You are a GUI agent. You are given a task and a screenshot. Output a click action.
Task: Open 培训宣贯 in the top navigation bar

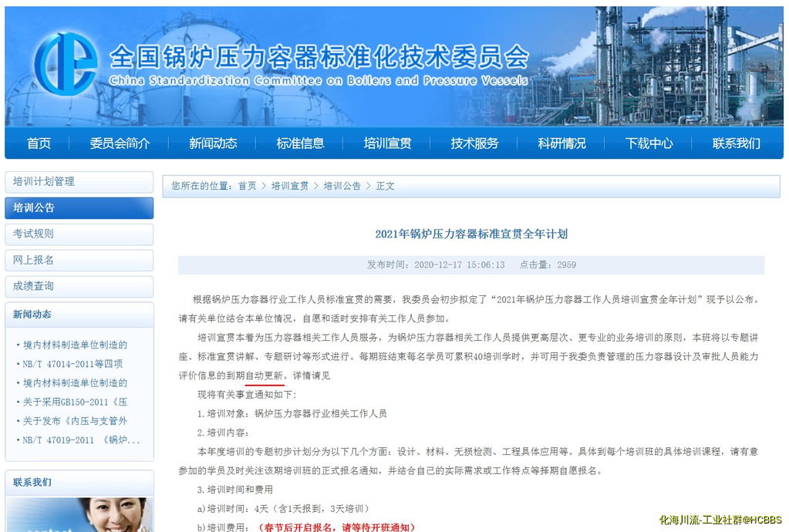387,143
